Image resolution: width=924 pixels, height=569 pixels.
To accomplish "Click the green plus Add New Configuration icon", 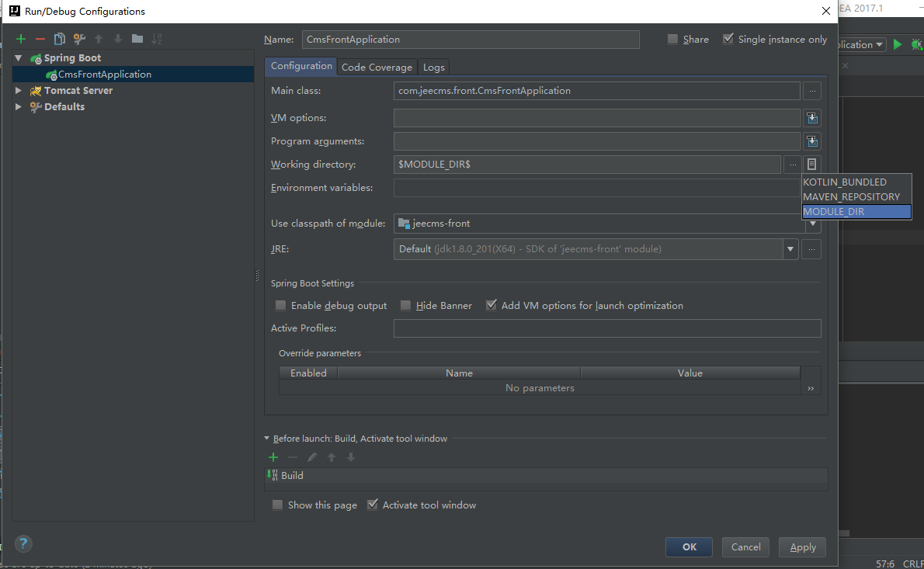I will click(21, 39).
